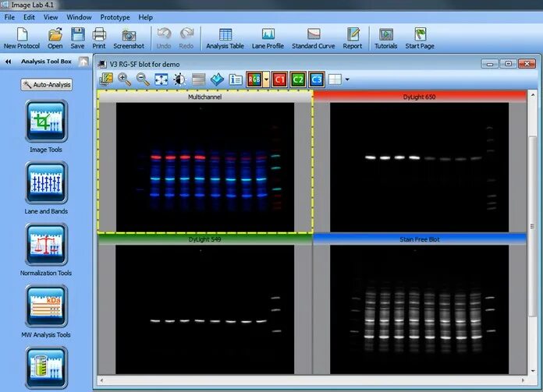This screenshot has height=392, width=543.
Task: Zoom out with minus magnifier
Action: click(x=143, y=79)
